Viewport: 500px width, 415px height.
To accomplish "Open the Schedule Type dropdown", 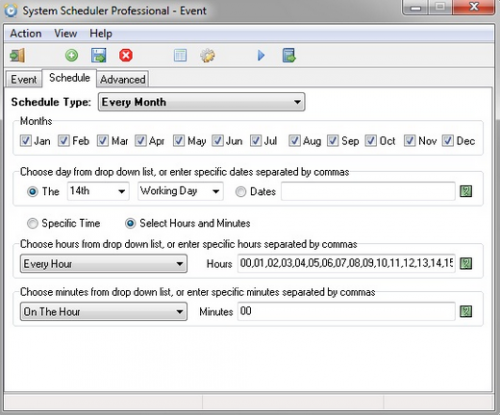I will pyautogui.click(x=202, y=102).
